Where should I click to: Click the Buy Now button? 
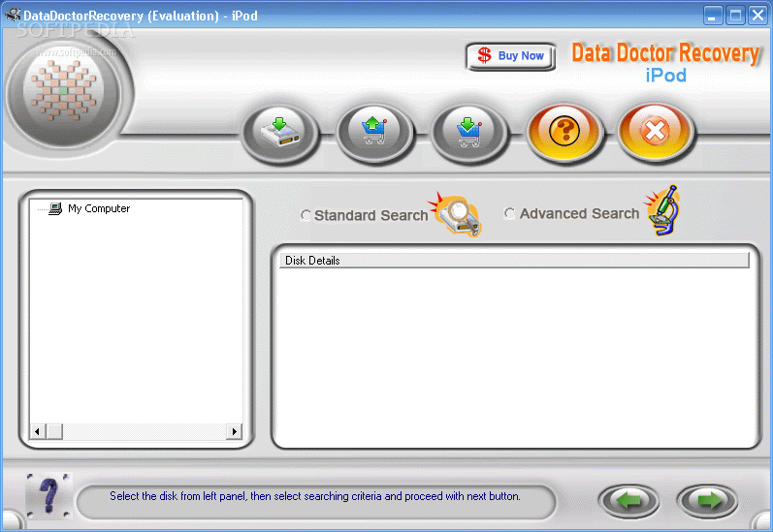(x=511, y=56)
